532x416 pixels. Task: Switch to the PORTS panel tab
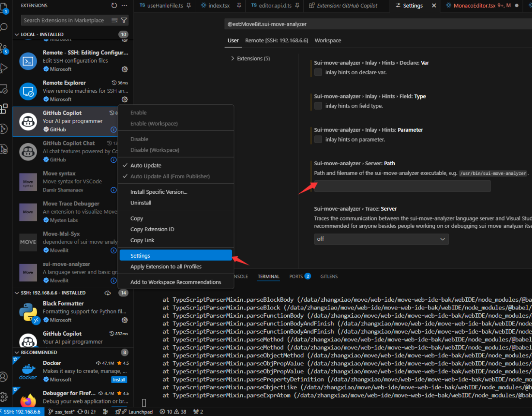(300, 276)
